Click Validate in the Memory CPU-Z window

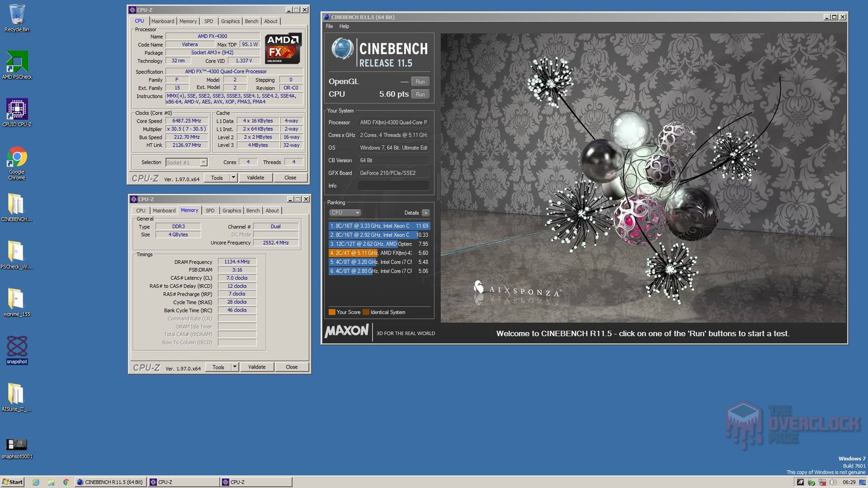(257, 367)
